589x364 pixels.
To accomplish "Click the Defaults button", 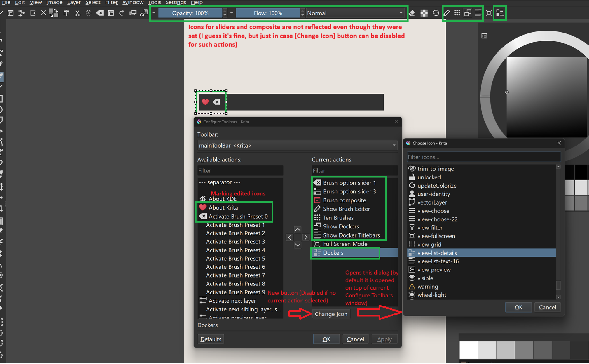I will click(x=211, y=339).
